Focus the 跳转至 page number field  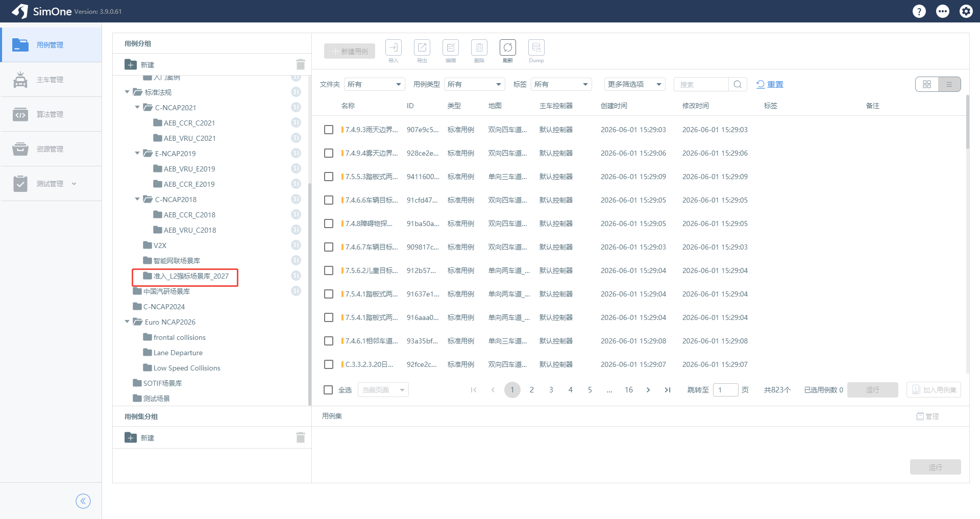point(726,390)
